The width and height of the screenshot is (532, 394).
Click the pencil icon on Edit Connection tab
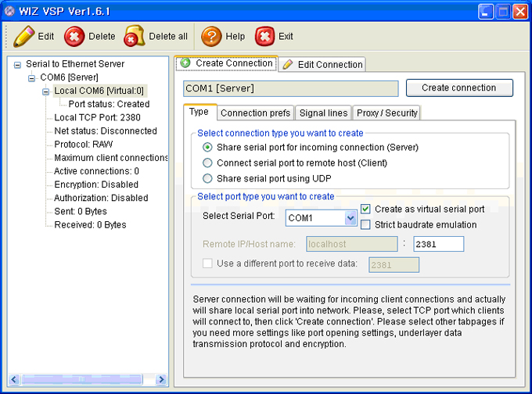tap(288, 64)
